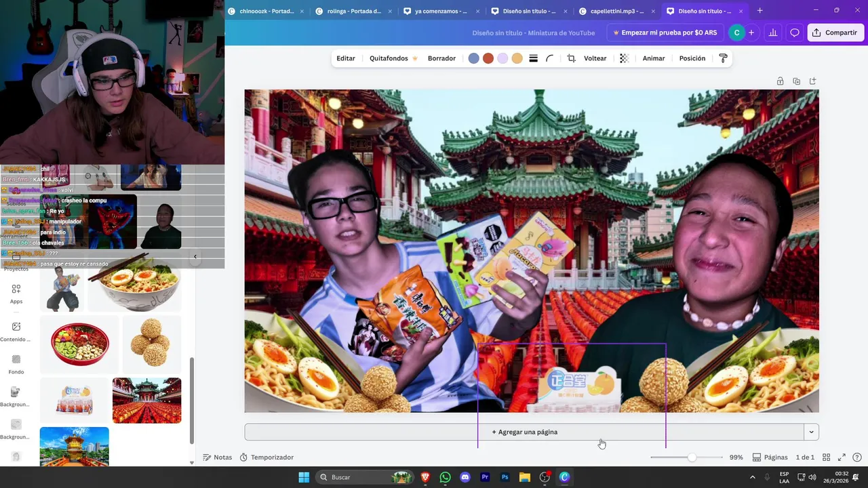Open the transparency checkerboard control

click(x=625, y=58)
